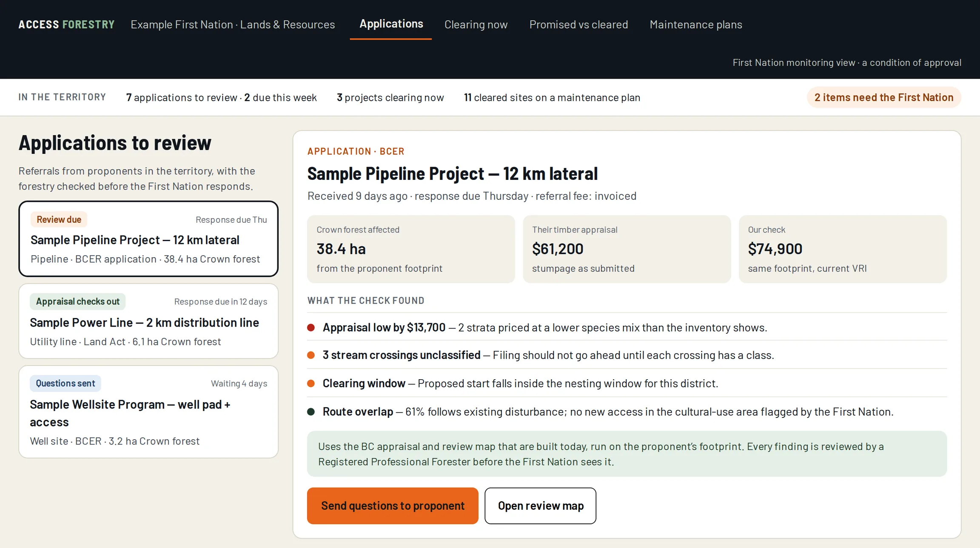
Task: Click the Applications to review heading
Action: click(115, 143)
